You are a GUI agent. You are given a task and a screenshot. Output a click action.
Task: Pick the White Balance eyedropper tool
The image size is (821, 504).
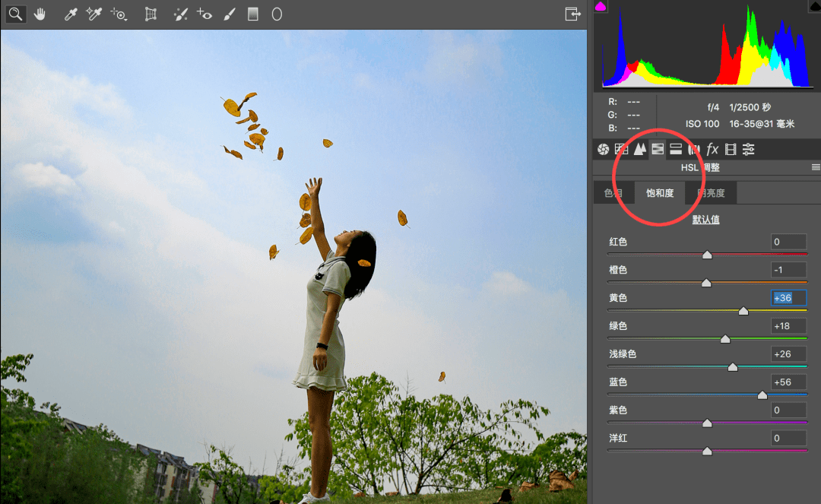coord(70,14)
